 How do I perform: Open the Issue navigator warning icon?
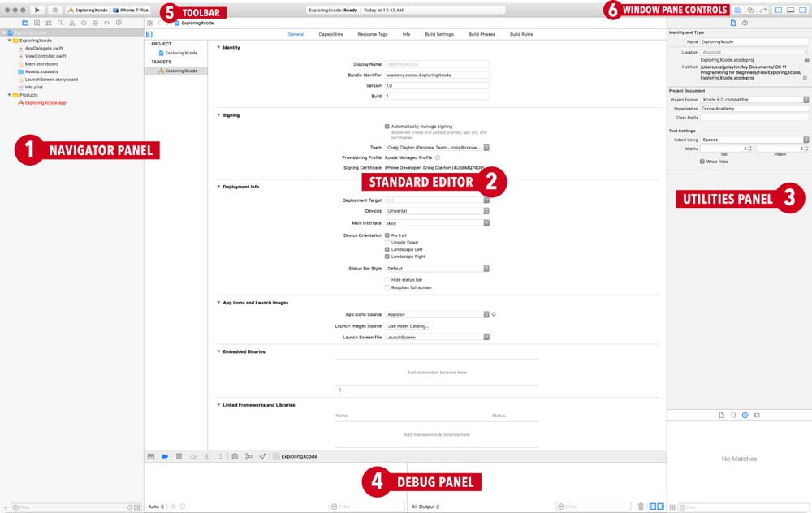71,23
